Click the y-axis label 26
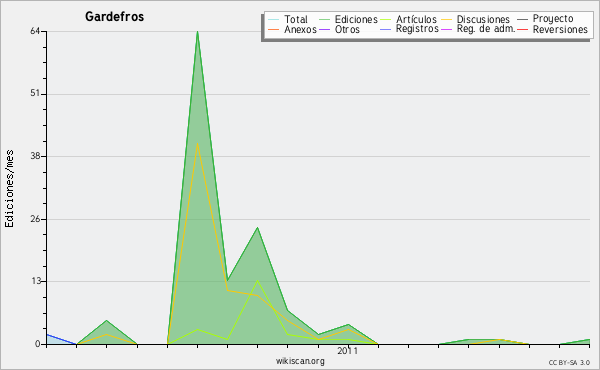The image size is (600, 370). 35,219
